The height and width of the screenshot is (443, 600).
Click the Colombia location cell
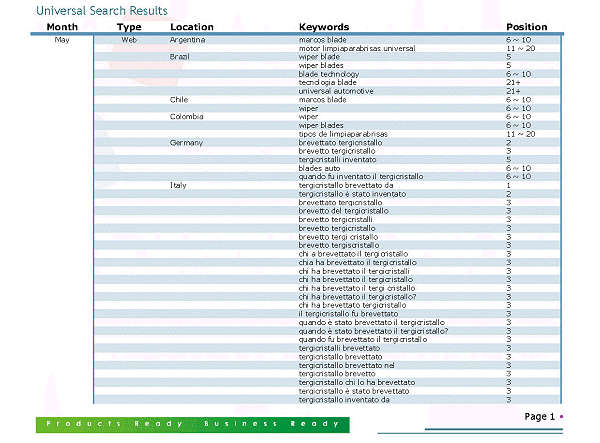pyautogui.click(x=186, y=117)
